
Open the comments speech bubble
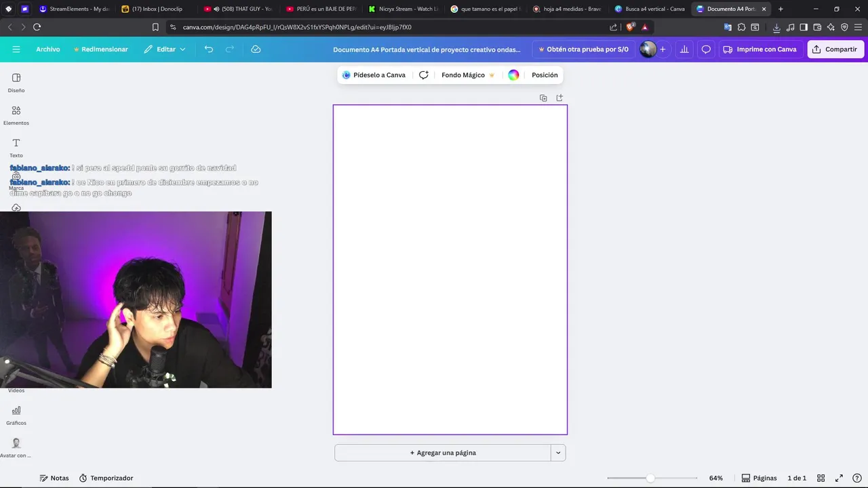click(x=706, y=49)
